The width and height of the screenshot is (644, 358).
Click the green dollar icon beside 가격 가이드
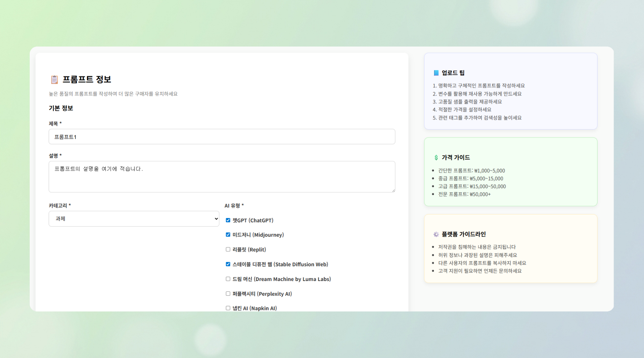(x=436, y=158)
